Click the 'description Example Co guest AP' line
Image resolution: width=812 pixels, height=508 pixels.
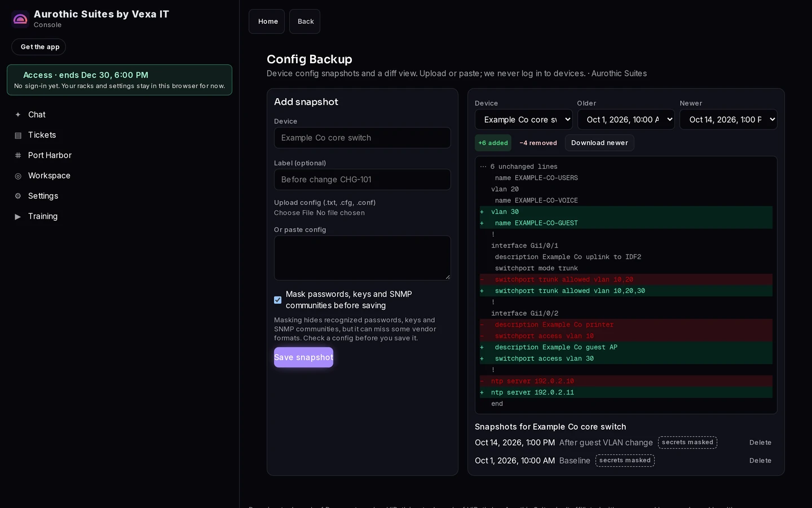[626, 347]
